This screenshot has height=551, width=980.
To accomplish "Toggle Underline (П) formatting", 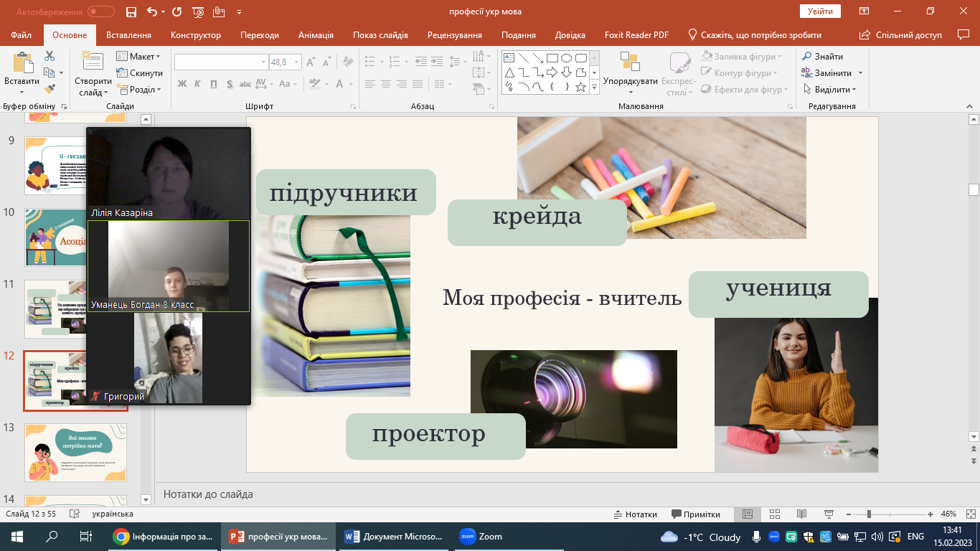I will pyautogui.click(x=214, y=84).
